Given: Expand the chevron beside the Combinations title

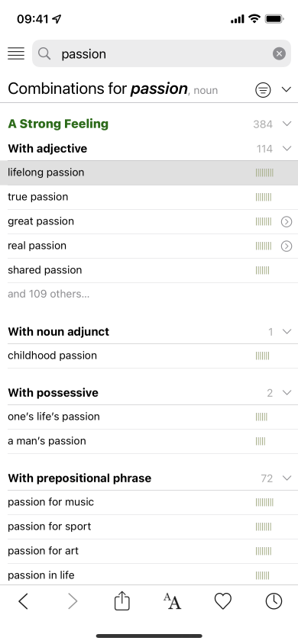Looking at the screenshot, I should (x=287, y=89).
